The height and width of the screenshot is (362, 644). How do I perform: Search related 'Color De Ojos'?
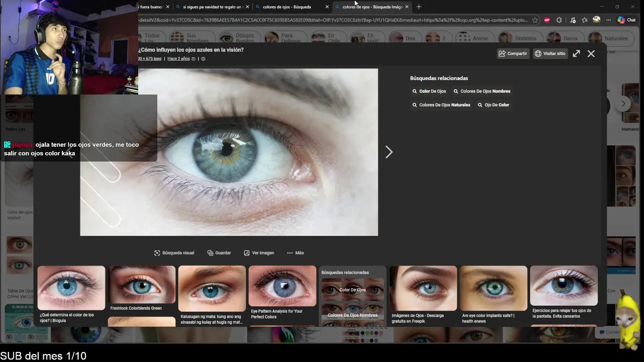pyautogui.click(x=429, y=92)
